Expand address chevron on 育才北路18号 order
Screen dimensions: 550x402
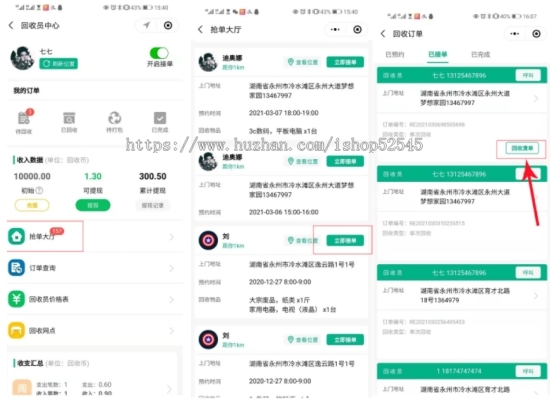coord(536,296)
